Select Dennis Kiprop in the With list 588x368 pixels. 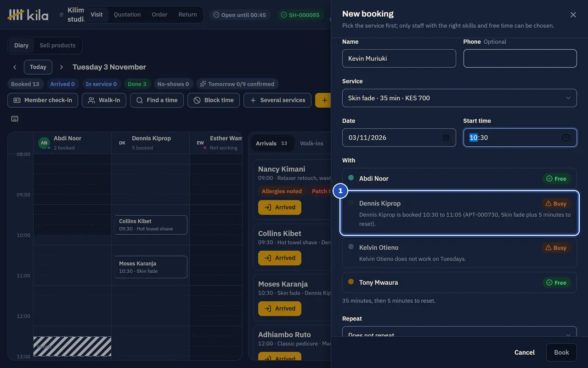[x=459, y=213]
